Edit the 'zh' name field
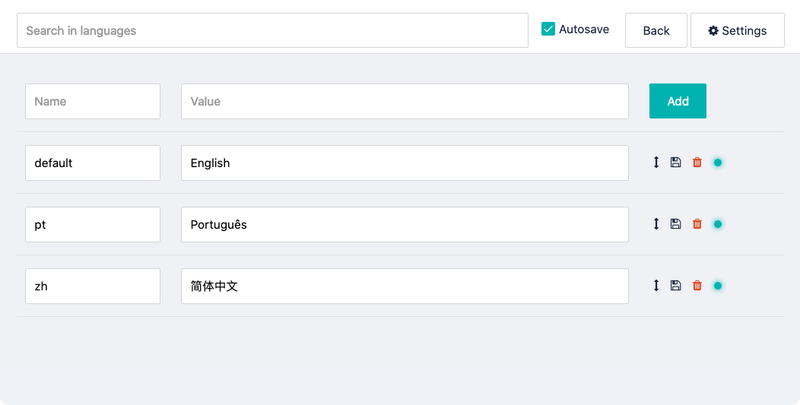800x405 pixels. [93, 286]
